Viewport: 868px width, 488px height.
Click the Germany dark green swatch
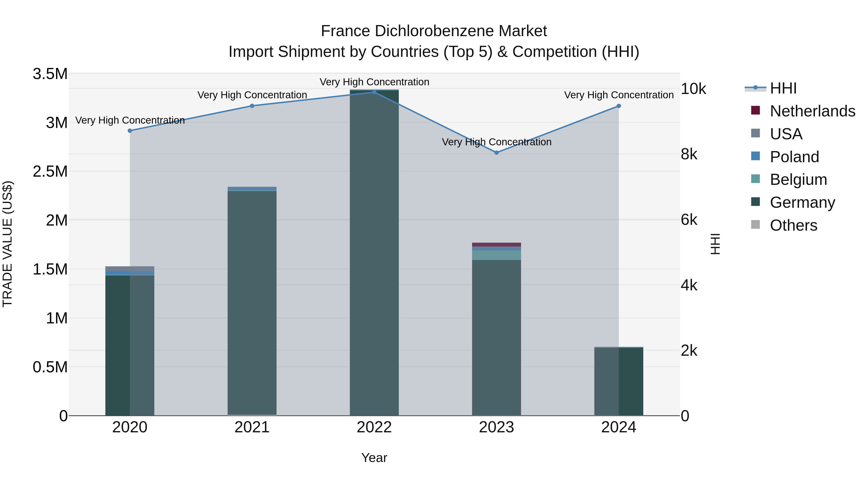point(755,201)
